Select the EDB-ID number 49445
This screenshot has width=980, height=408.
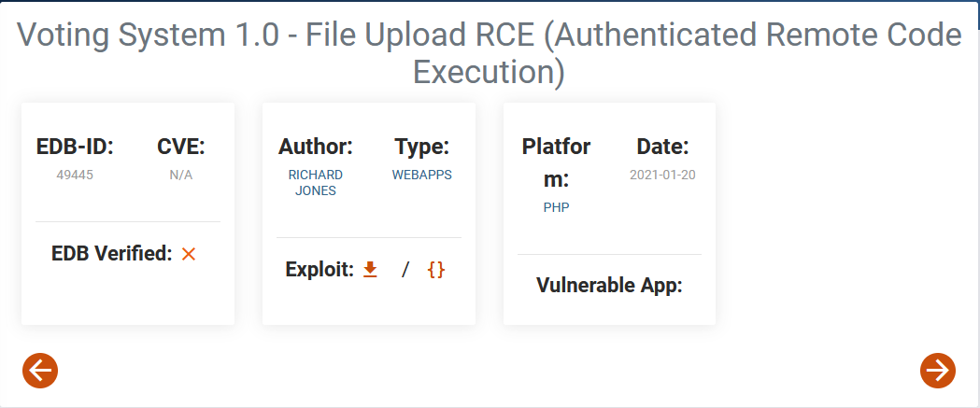point(75,175)
